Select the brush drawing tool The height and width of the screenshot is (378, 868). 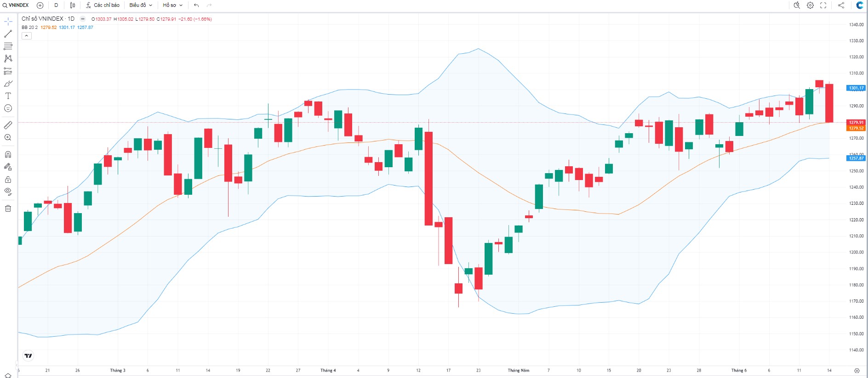tap(8, 84)
